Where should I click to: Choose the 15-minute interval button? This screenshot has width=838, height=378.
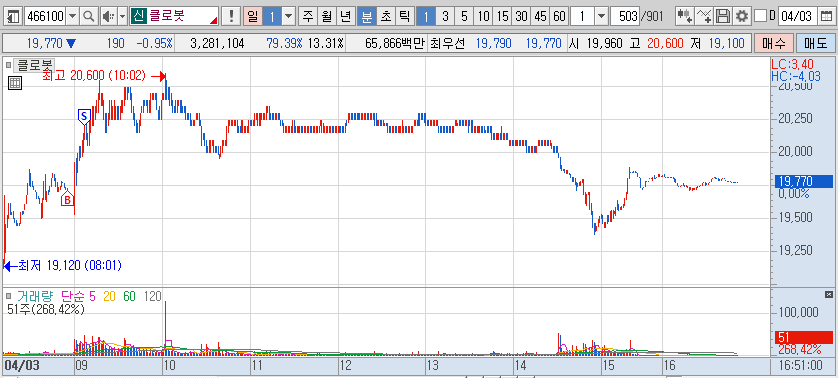(502, 17)
